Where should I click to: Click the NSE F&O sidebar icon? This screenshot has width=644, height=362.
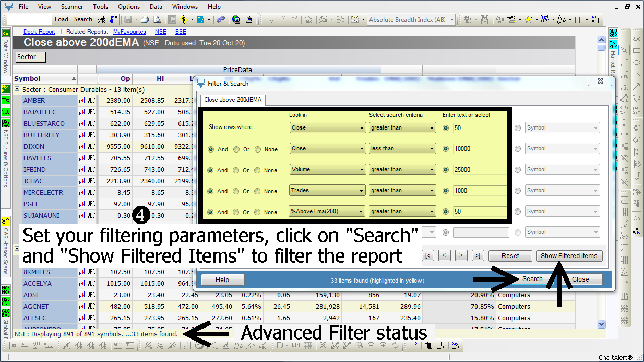tap(6, 124)
